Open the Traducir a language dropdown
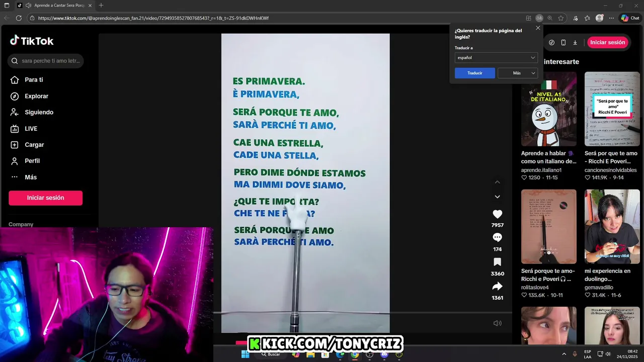 coord(496,57)
